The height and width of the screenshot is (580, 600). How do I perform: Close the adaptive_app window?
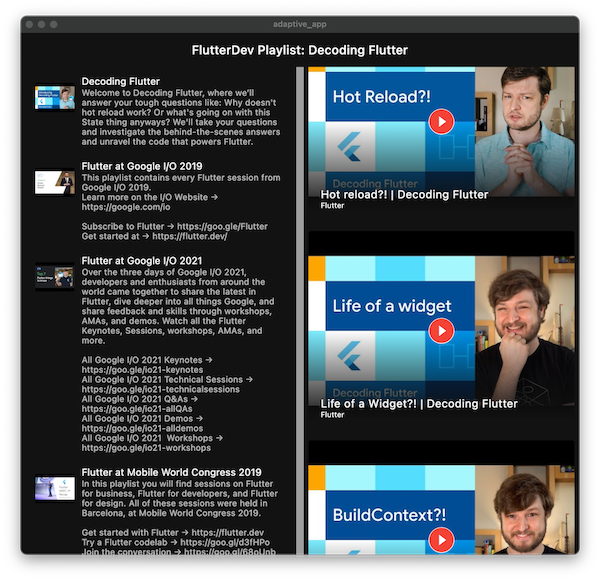[30, 23]
